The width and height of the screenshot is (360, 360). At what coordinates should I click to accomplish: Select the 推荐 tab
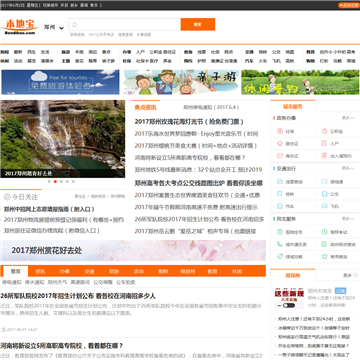pyautogui.click(x=15, y=271)
